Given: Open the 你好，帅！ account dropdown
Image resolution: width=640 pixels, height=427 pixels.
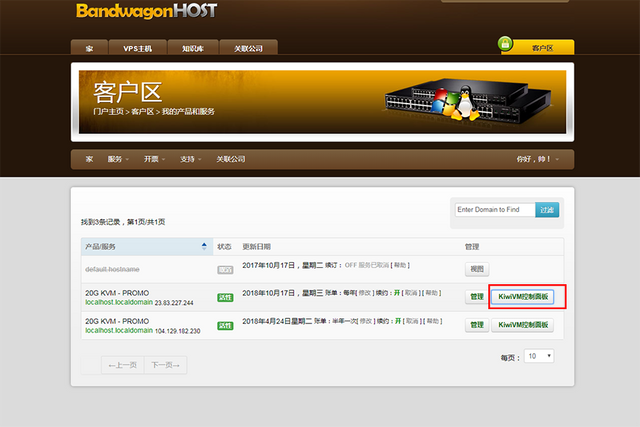Looking at the screenshot, I should coord(538,159).
